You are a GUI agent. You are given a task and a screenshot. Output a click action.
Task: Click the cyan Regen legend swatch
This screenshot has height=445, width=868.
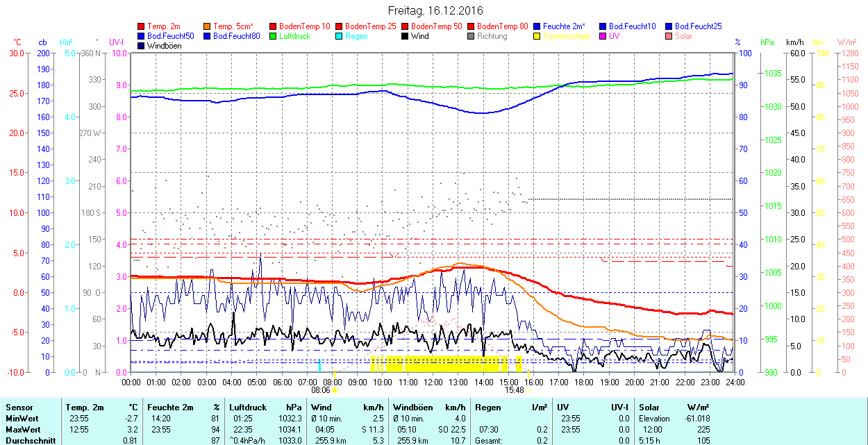point(340,36)
